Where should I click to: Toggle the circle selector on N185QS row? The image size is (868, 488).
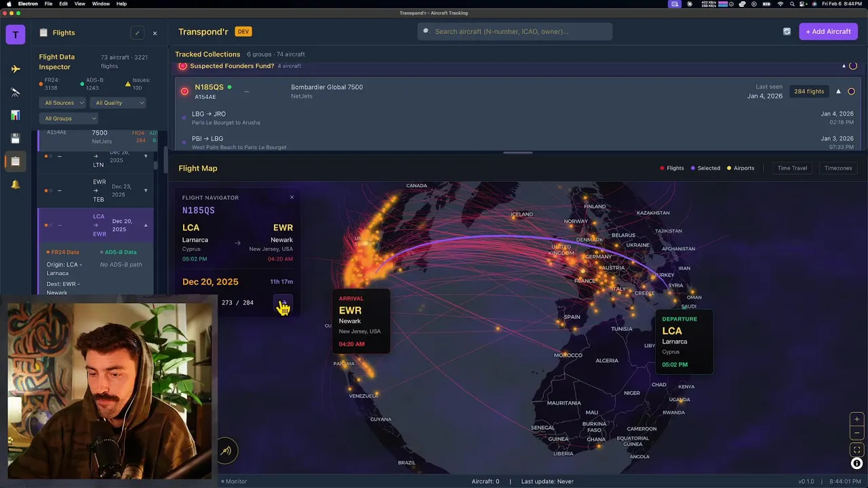[x=851, y=91]
